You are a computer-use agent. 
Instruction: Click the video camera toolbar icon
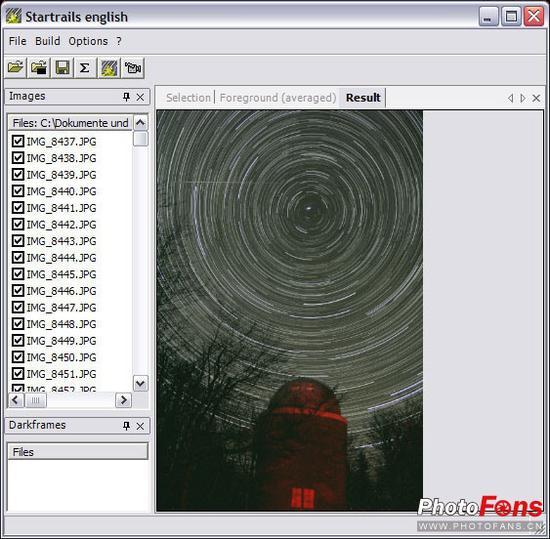pyautogui.click(x=133, y=67)
